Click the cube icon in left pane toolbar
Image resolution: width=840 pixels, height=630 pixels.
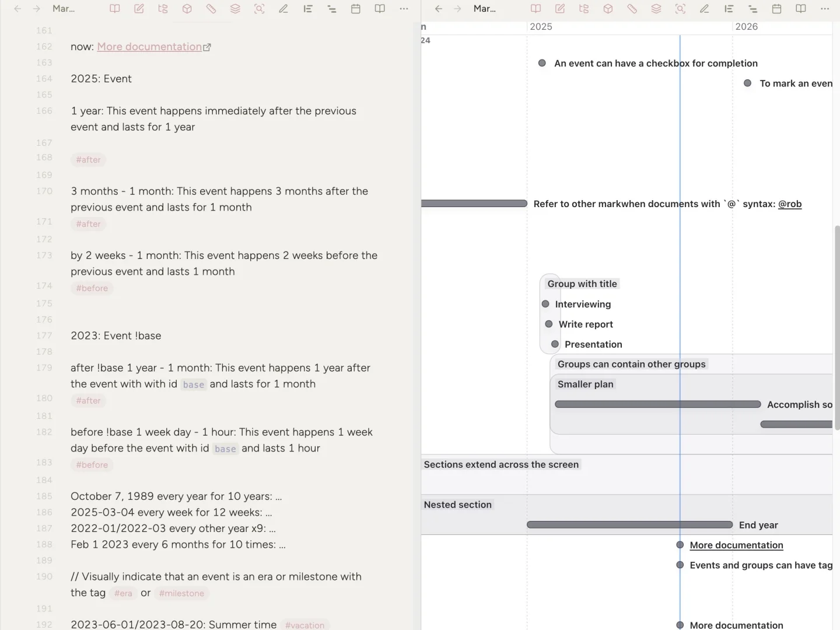tap(187, 9)
